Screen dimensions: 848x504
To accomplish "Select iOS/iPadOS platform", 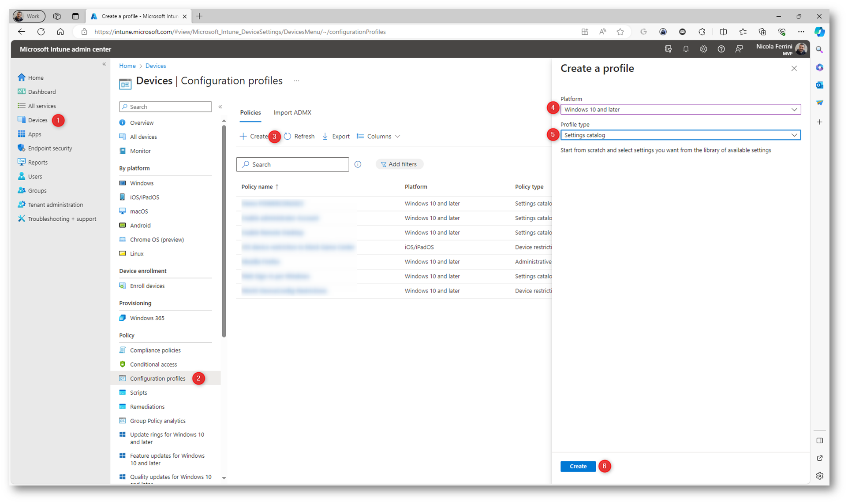I will point(139,197).
